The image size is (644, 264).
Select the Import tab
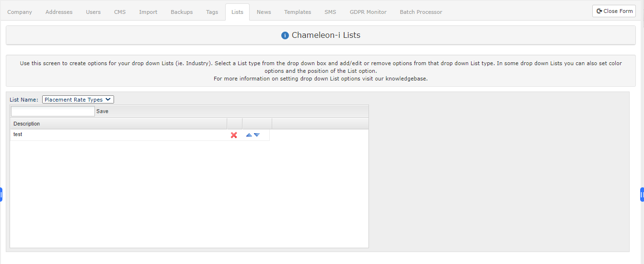click(x=148, y=12)
